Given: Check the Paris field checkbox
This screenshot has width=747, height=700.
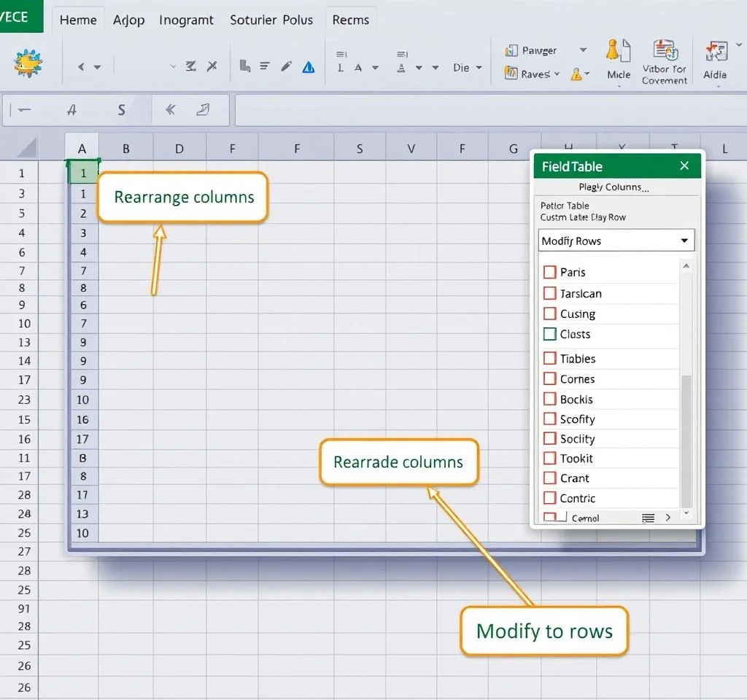Looking at the screenshot, I should point(550,272).
